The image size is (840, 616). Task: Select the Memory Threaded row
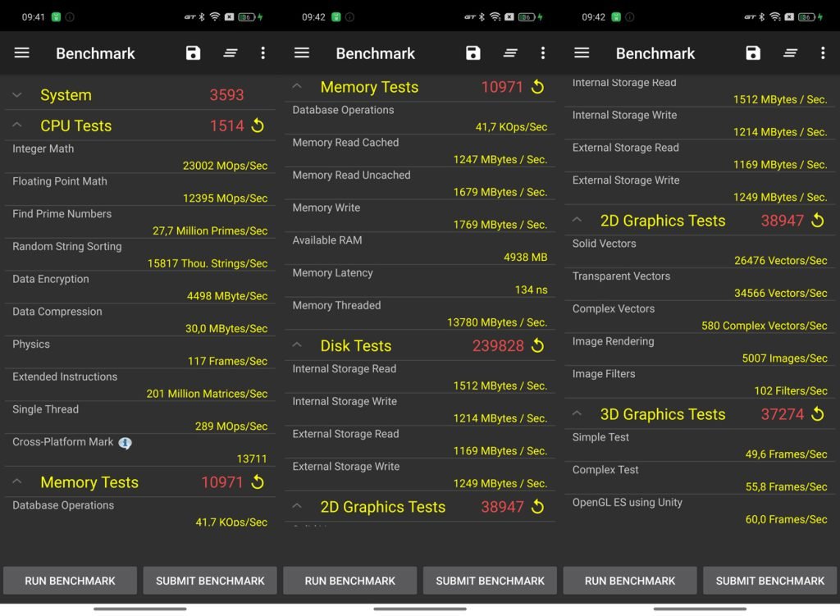[420, 314]
